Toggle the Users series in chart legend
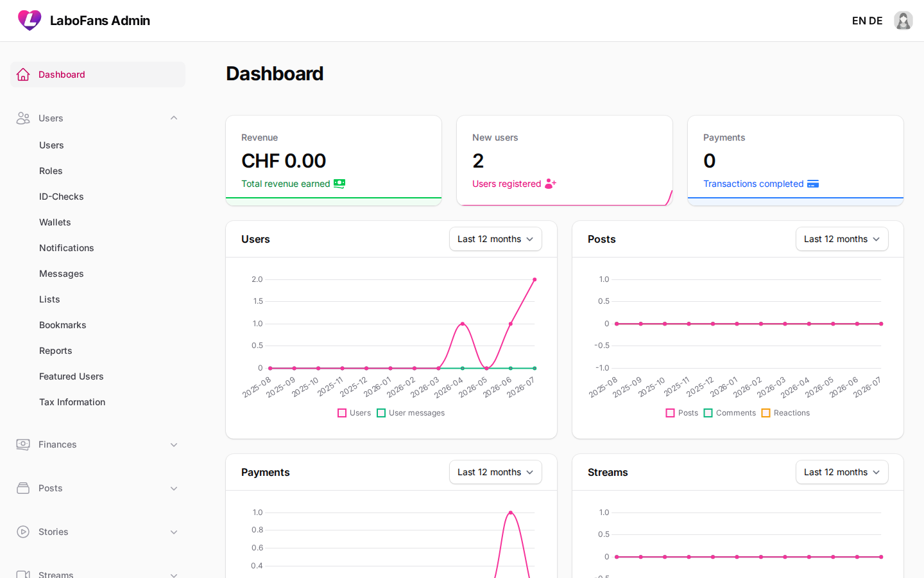Viewport: 924px width, 578px height. tap(354, 413)
